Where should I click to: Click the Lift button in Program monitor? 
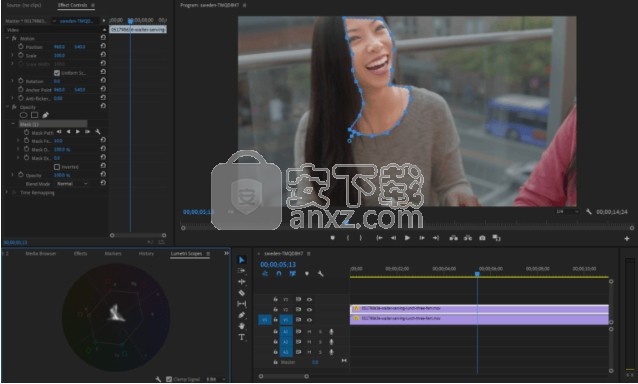[453, 238]
